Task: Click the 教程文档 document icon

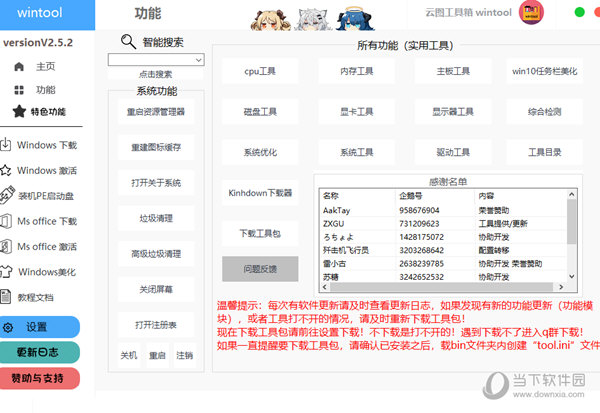Action: pyautogui.click(x=5, y=297)
